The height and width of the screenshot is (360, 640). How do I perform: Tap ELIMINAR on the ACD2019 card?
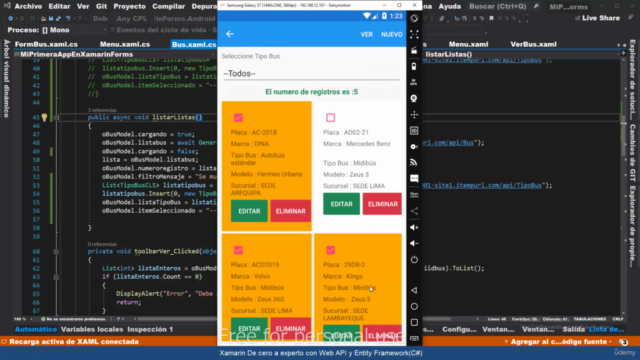[291, 328]
